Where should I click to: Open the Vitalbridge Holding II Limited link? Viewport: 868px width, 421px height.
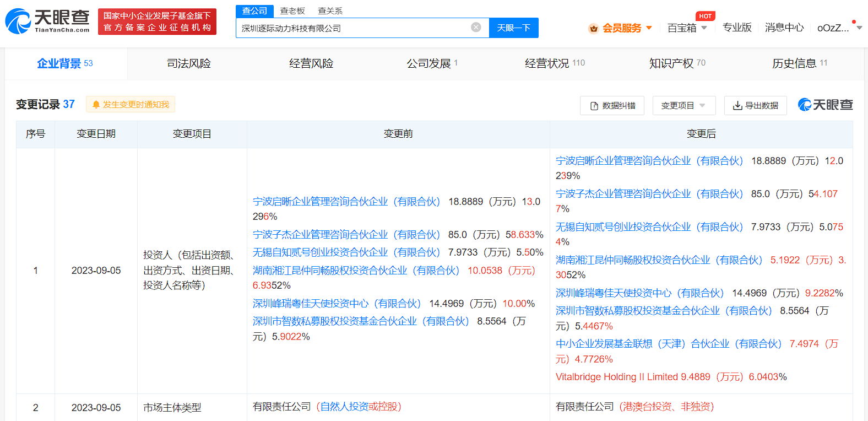point(617,377)
